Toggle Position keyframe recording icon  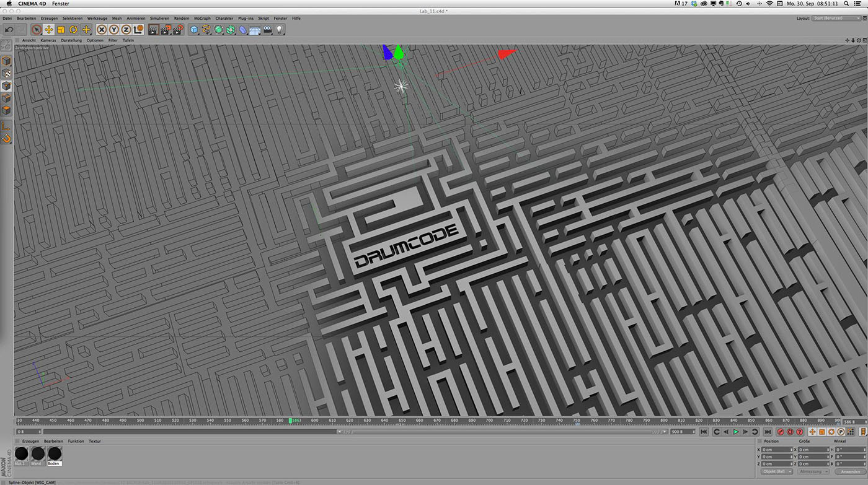[813, 432]
